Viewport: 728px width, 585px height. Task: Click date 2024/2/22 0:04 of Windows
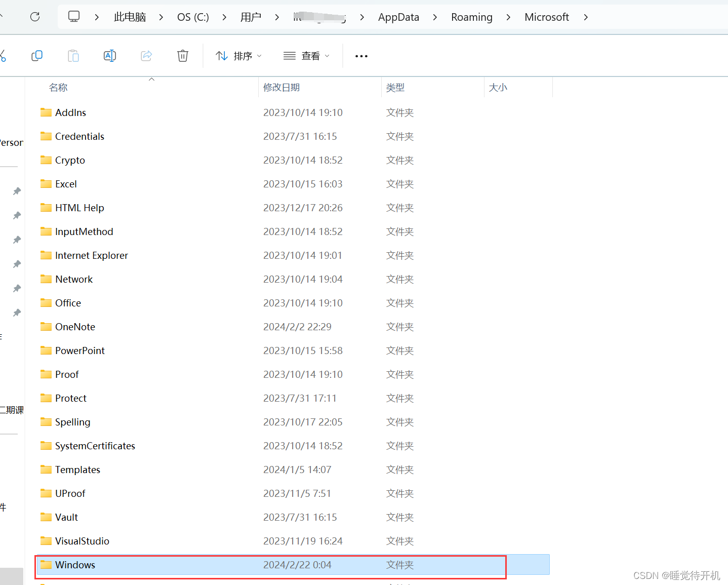pos(297,565)
